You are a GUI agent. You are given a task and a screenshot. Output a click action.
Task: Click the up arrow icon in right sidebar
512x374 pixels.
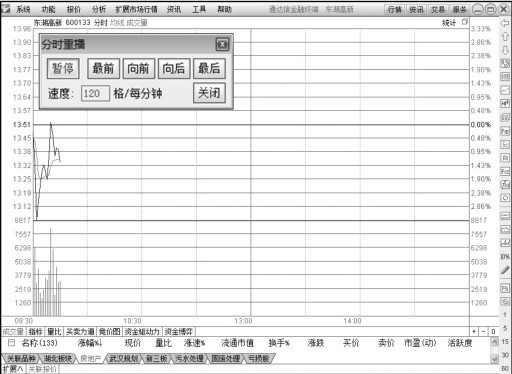505,36
